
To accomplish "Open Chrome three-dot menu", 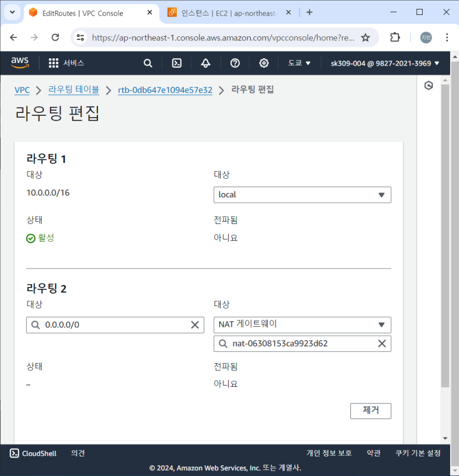I will coord(447,37).
